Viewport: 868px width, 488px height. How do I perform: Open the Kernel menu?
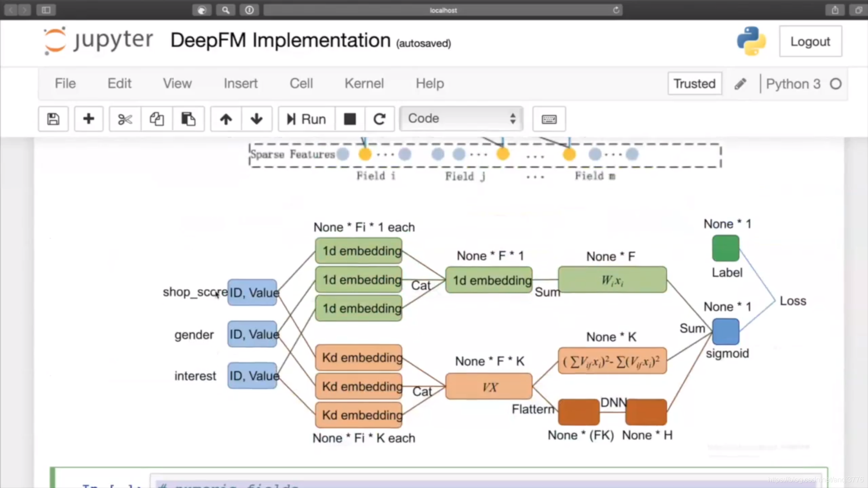(364, 83)
